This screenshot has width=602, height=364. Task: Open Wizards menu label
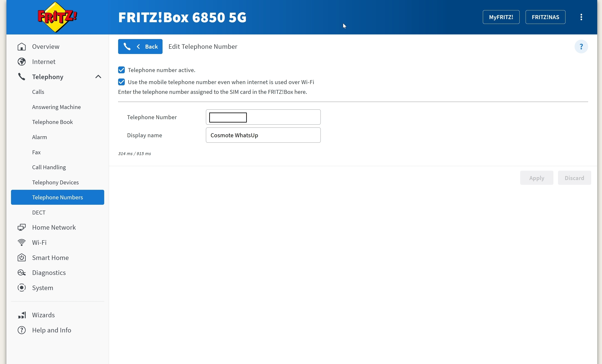click(x=43, y=315)
